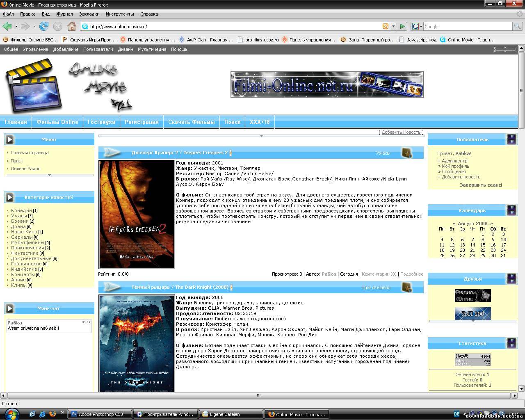The image size is (525, 420).
Task: Click The Dark Knight poster thumbnail
Action: pos(137,343)
